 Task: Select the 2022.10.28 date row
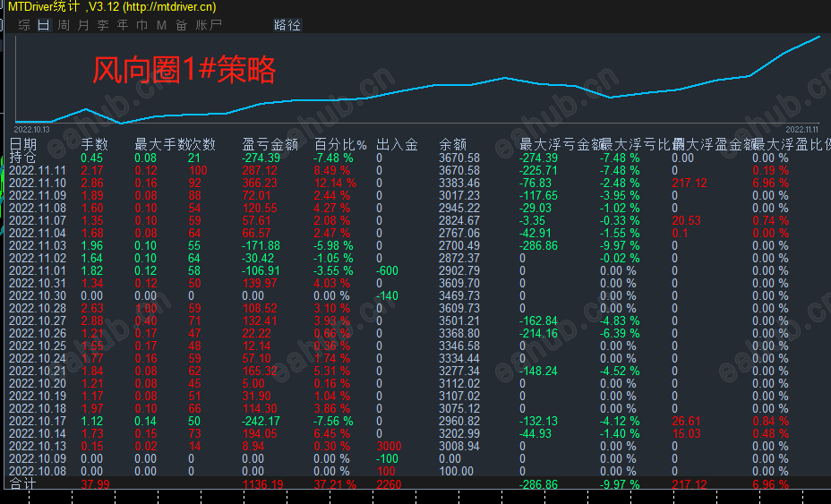pos(38,309)
